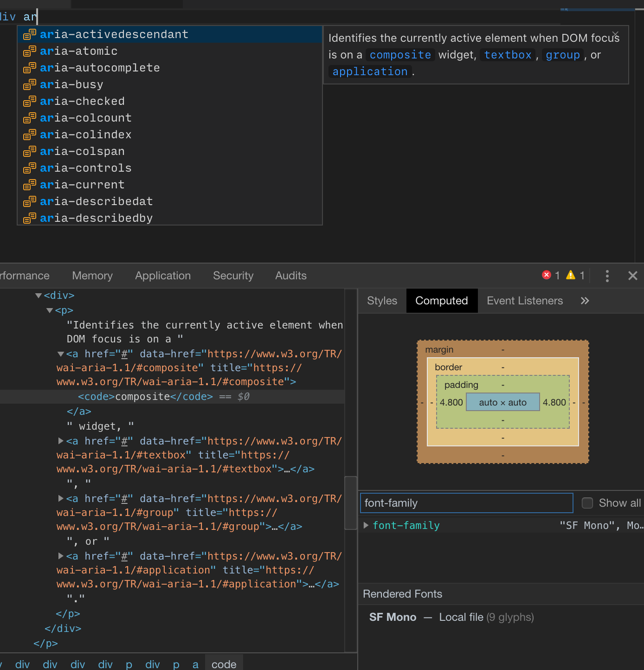Expand the font-family computed property
Screen dimensions: 644x670
point(367,525)
